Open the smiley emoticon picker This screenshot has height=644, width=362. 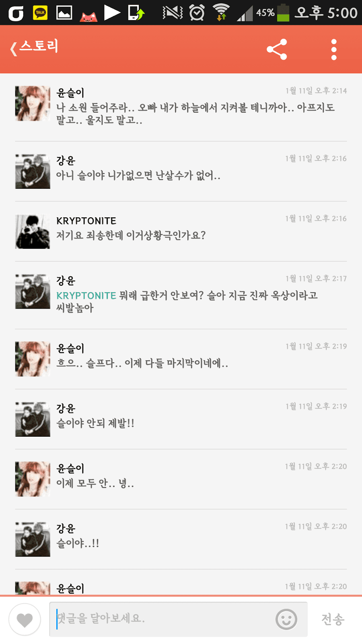[x=286, y=619]
